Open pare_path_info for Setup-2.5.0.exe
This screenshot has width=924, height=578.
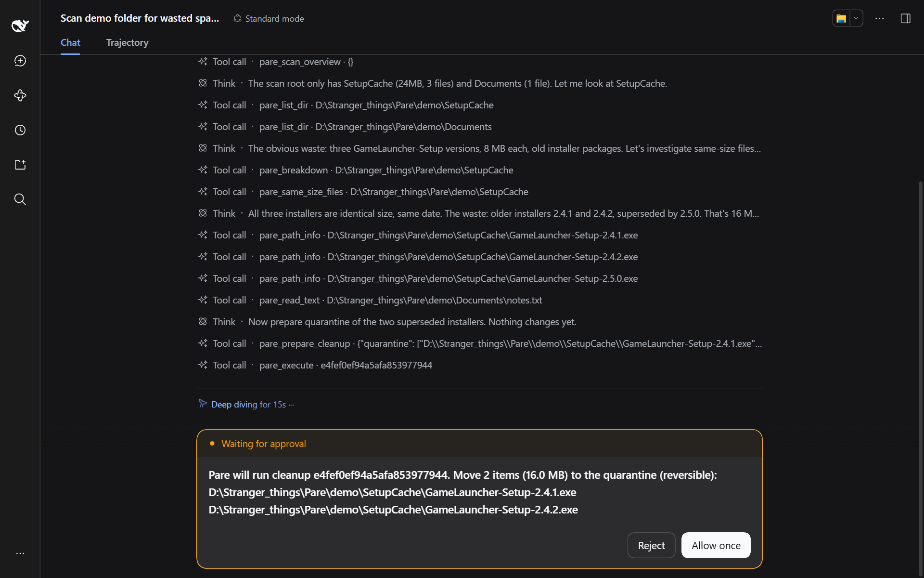418,278
